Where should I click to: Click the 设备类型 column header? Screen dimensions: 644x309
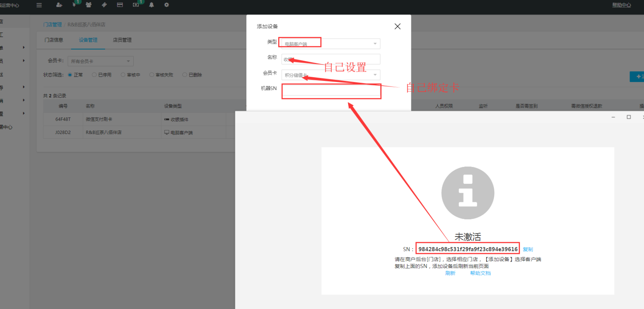[x=173, y=106]
